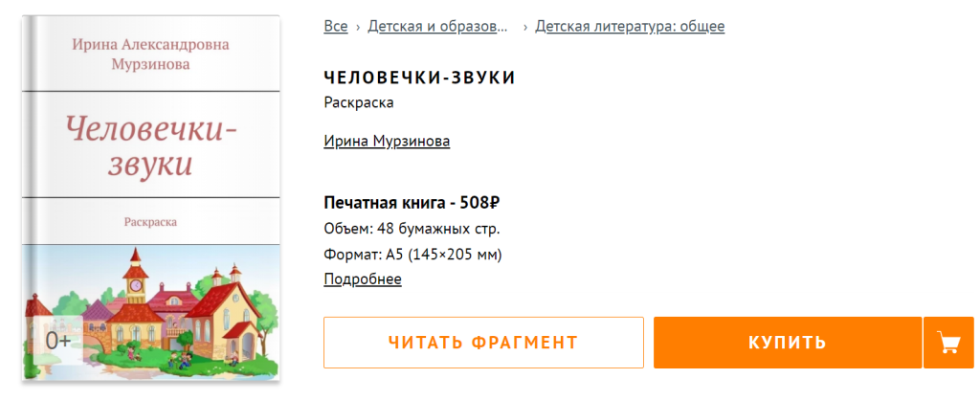This screenshot has width=980, height=401.
Task: Go to Детская литература: общее category
Action: 630,26
